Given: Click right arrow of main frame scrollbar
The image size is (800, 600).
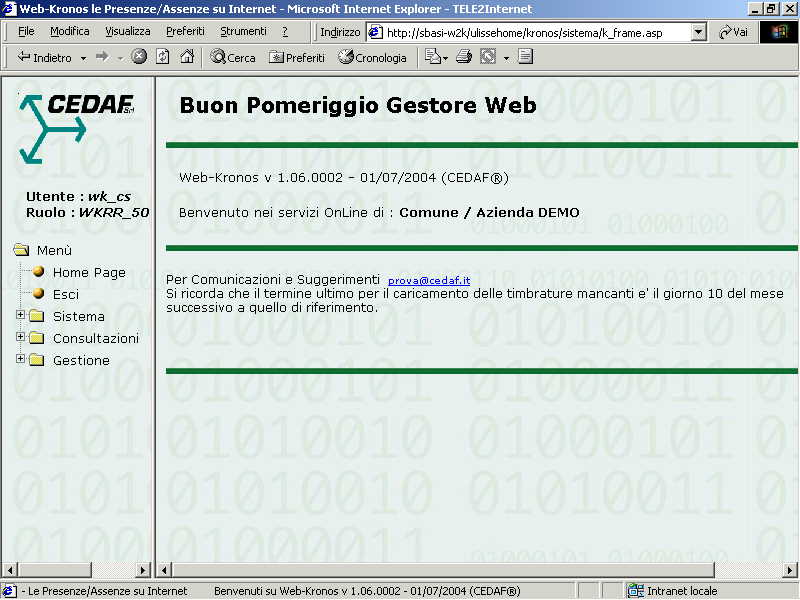Looking at the screenshot, I should tap(790, 570).
